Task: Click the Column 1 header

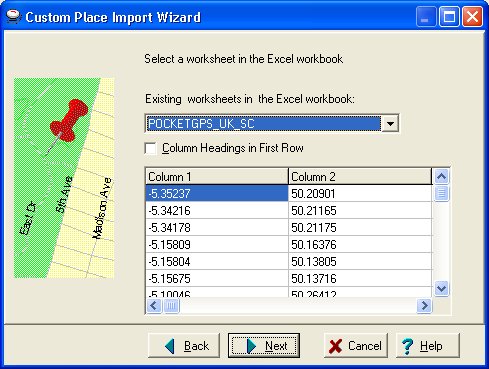Action: click(x=217, y=177)
